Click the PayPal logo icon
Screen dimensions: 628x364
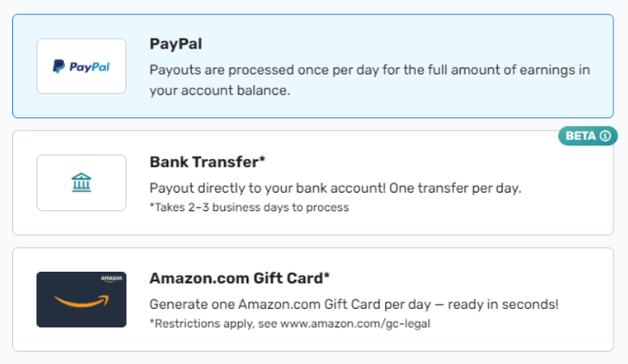point(81,66)
